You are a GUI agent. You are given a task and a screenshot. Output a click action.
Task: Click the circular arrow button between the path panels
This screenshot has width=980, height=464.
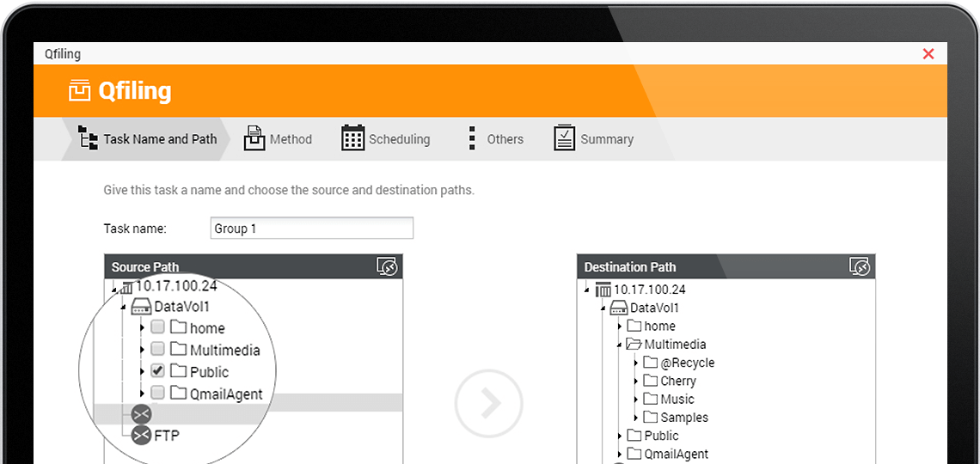(x=489, y=404)
